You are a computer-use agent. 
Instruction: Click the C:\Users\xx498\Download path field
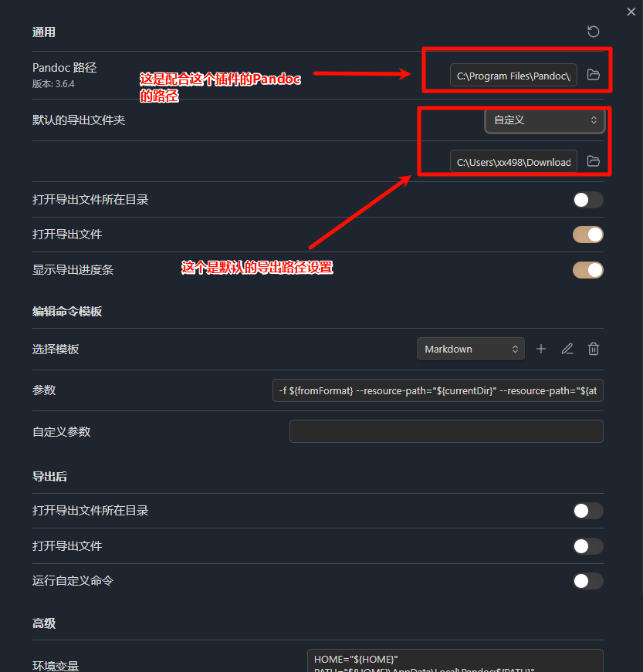(513, 161)
